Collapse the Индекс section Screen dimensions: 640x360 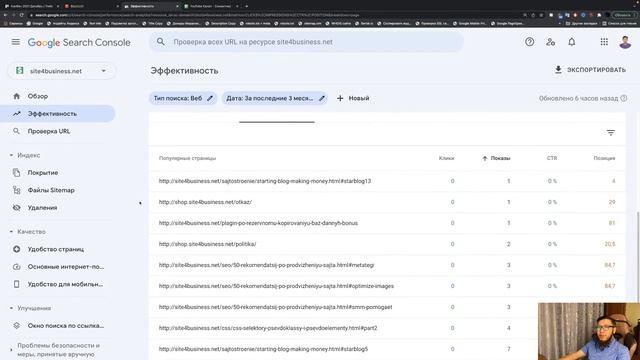pyautogui.click(x=11, y=155)
